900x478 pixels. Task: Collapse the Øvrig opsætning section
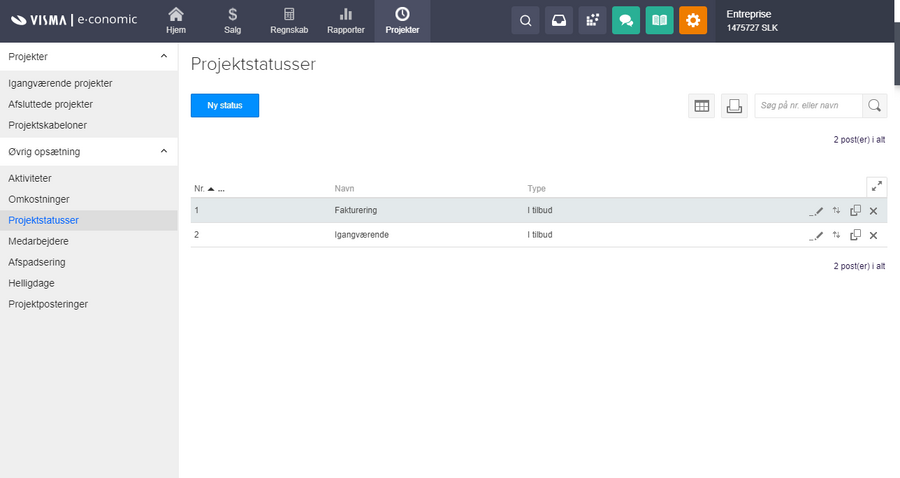coord(164,151)
